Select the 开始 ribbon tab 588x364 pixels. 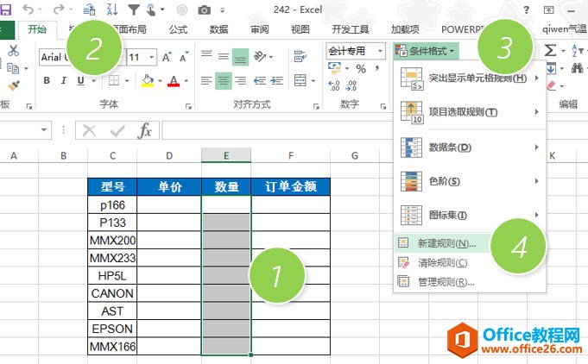pos(37,29)
